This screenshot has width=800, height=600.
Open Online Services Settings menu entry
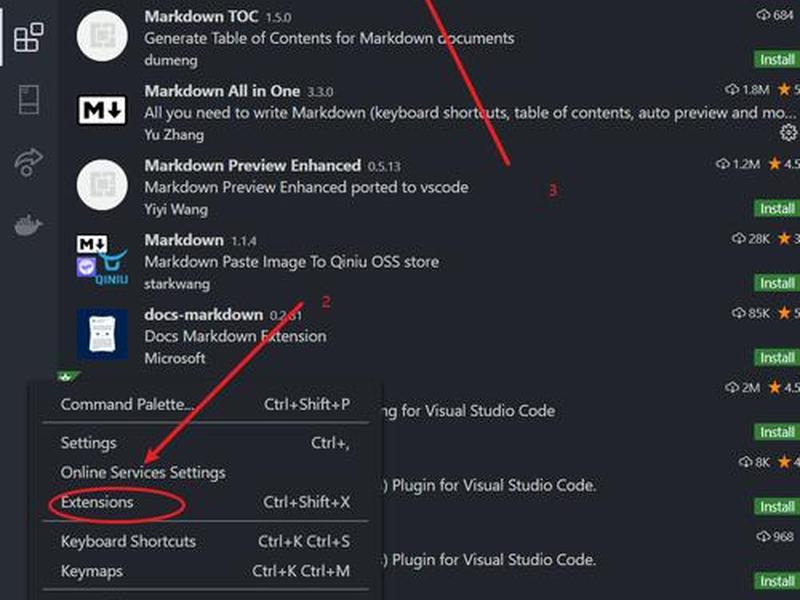pyautogui.click(x=143, y=473)
